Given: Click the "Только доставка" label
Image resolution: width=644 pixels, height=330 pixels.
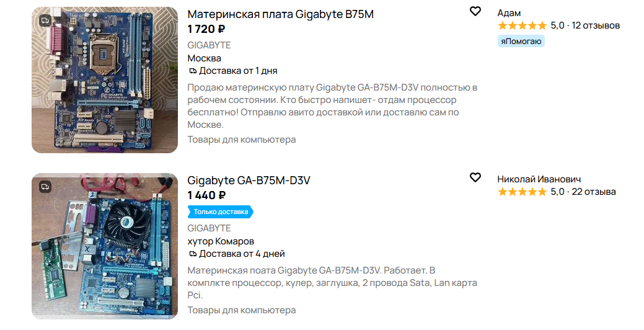Looking at the screenshot, I should pos(220,212).
